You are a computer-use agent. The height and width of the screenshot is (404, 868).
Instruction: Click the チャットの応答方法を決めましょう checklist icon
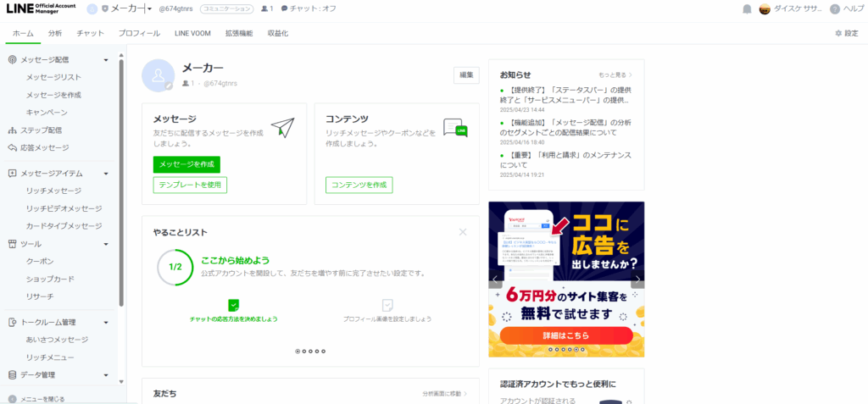[234, 305]
